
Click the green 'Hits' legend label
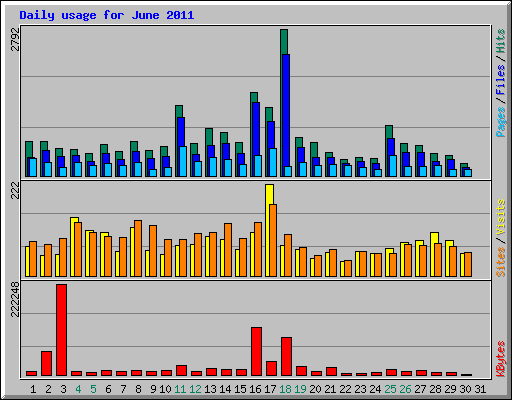click(x=500, y=41)
